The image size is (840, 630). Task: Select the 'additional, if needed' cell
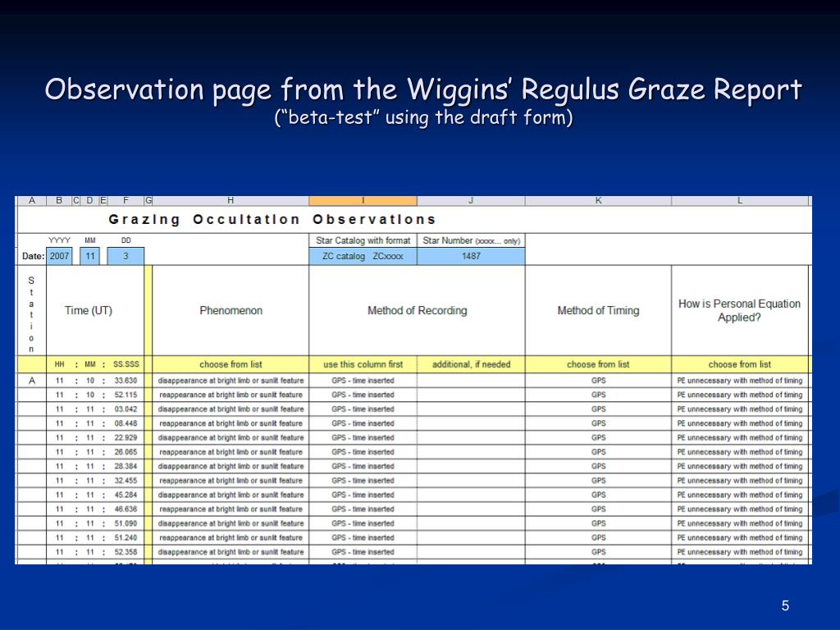coord(471,364)
